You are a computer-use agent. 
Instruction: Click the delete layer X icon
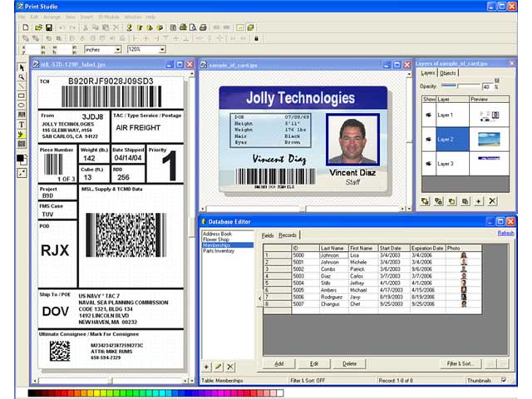click(492, 201)
